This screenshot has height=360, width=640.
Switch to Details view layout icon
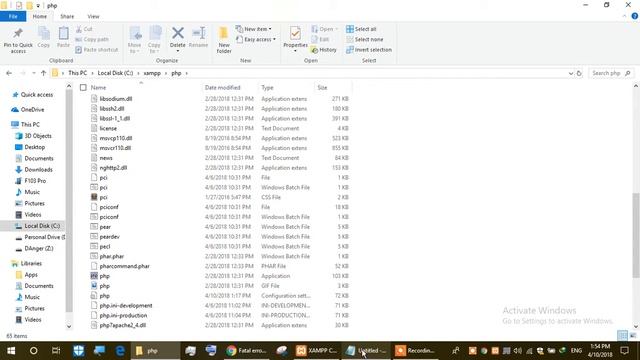pyautogui.click(x=622, y=336)
